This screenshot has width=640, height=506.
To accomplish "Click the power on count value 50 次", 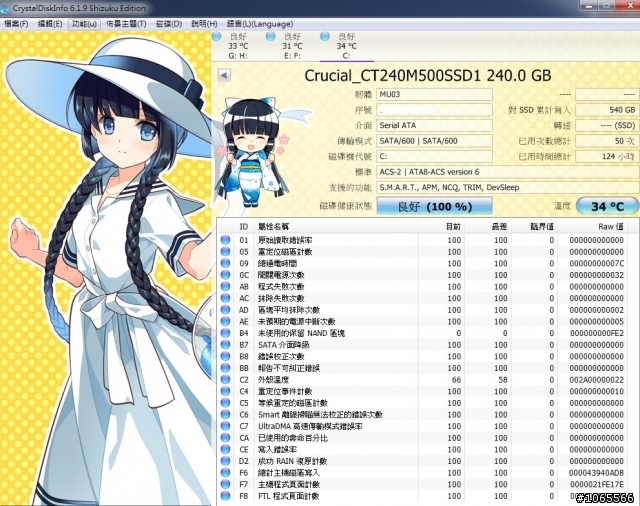I will pyautogui.click(x=607, y=141).
